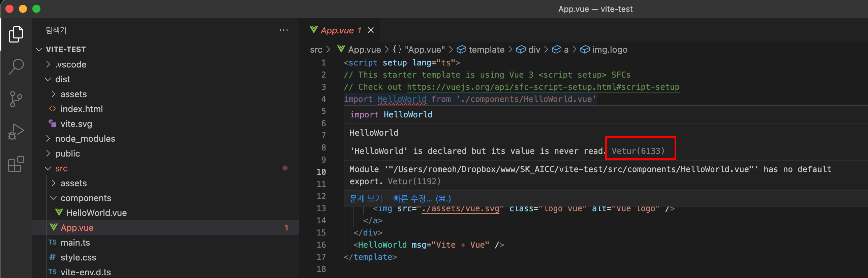The width and height of the screenshot is (868, 278).
Task: Click the './components/HelloWorld.vue' import path
Action: [x=526, y=99]
